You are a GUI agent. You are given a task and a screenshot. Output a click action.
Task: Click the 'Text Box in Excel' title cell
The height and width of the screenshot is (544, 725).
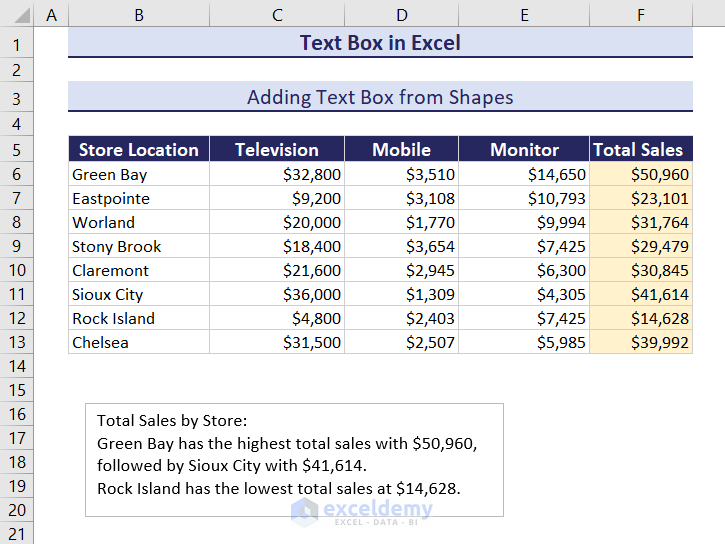click(380, 43)
